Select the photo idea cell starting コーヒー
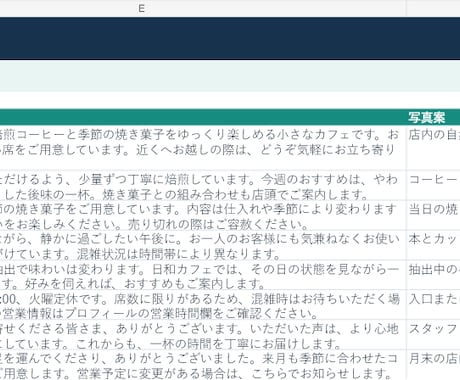Viewport: 460px width, 380px height. pyautogui.click(x=433, y=185)
